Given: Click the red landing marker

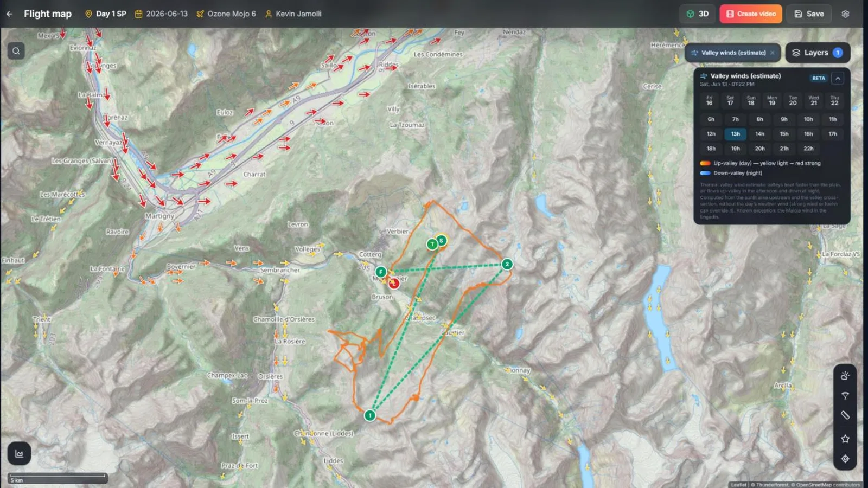Looking at the screenshot, I should (394, 283).
